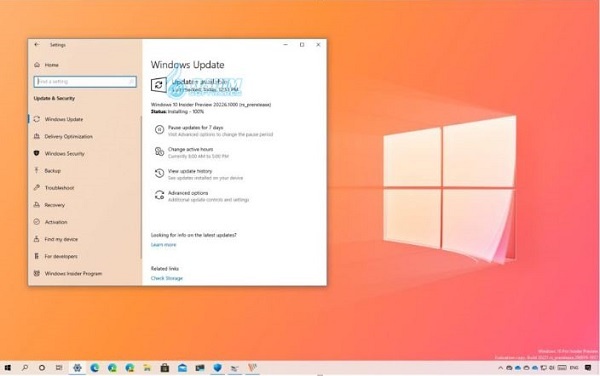The height and width of the screenshot is (376, 600).
Task: Open the Mail app from the taskbar
Action: pos(183,368)
